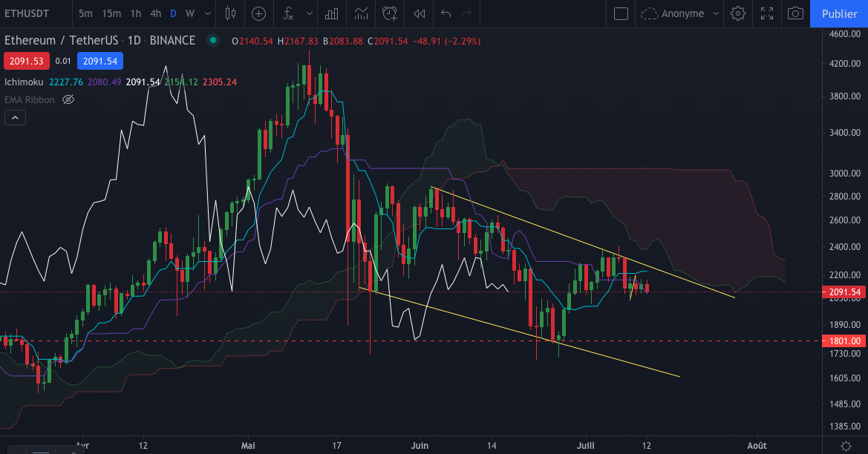Select the candle chart style icon
Screen dimensions: 868x454
pos(229,13)
